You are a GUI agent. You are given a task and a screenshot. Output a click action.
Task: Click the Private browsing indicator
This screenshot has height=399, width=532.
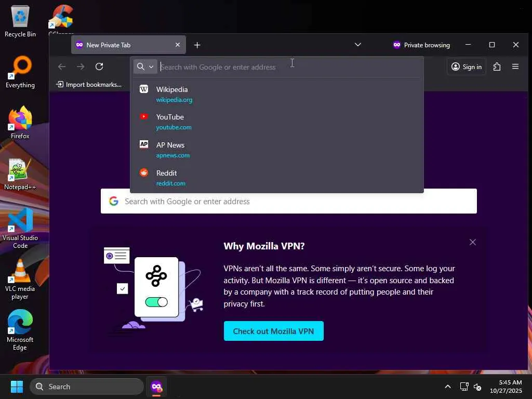click(x=421, y=45)
